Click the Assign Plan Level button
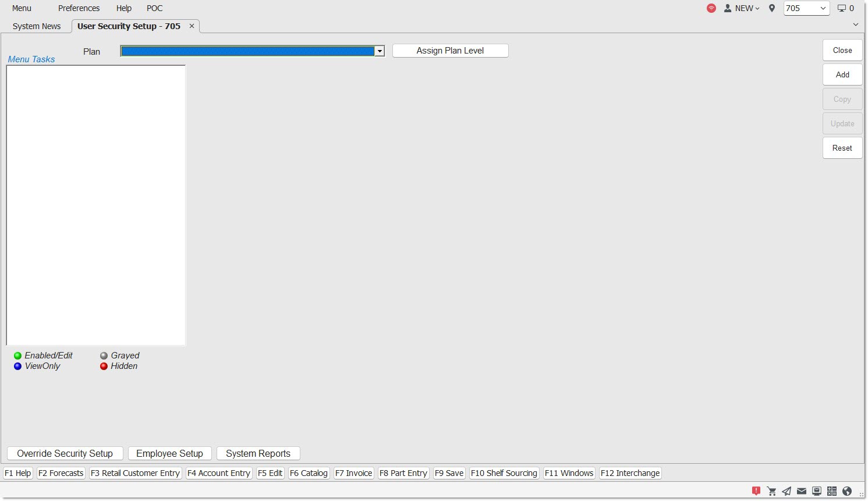 tap(450, 51)
